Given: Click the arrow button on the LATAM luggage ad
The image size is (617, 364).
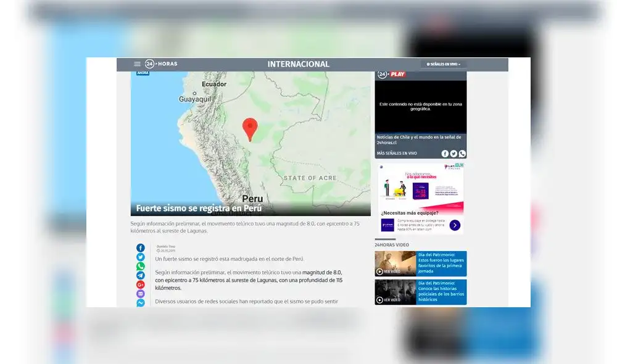Looking at the screenshot, I should (x=455, y=225).
